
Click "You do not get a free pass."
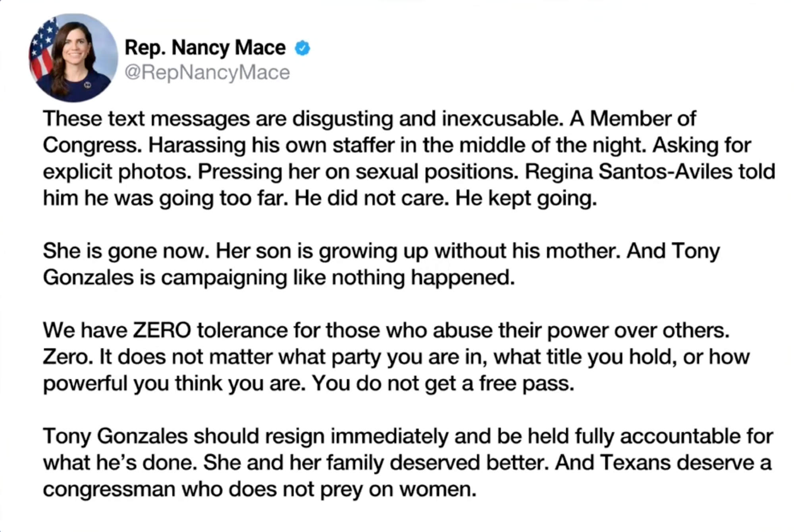pyautogui.click(x=443, y=383)
